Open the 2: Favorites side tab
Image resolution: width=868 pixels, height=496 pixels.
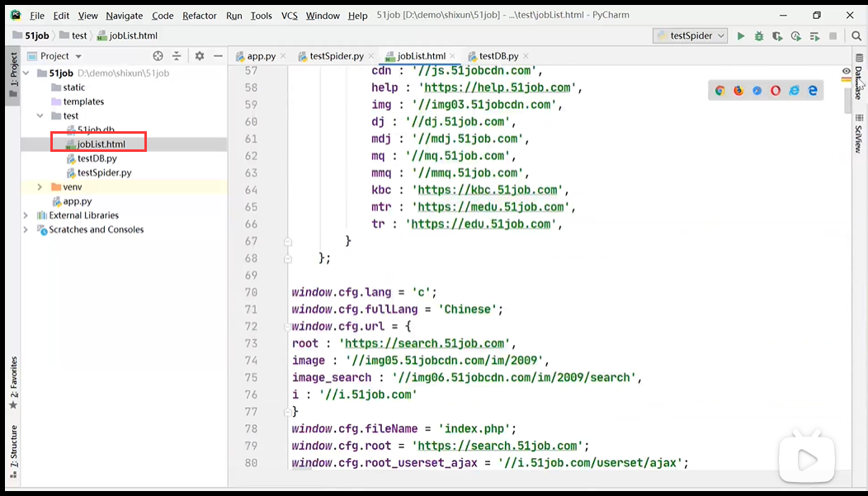pyautogui.click(x=13, y=382)
